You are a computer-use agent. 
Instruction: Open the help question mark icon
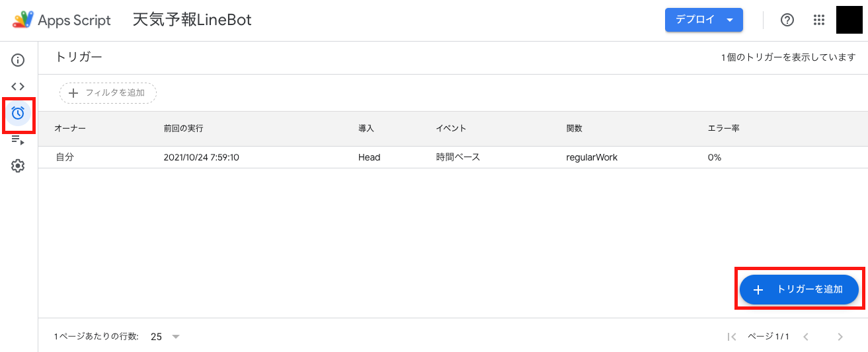coord(787,20)
